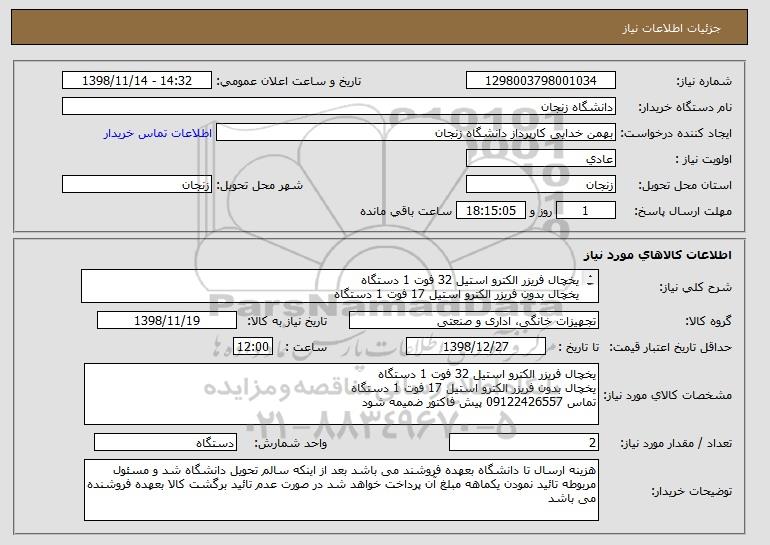Click the label تاریخ و ساعت اعلان عمومی
Screen dimensions: 770x545
(289, 81)
